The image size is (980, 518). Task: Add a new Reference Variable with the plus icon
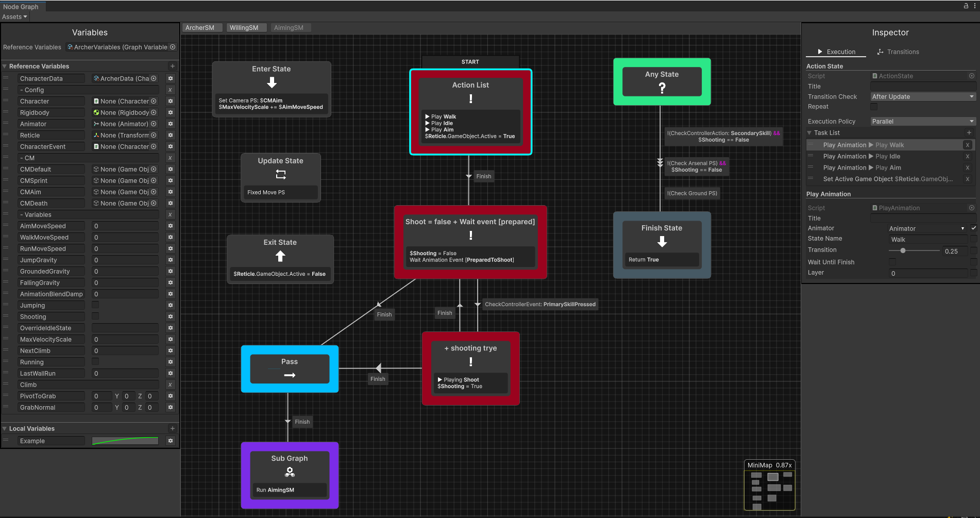coord(172,66)
